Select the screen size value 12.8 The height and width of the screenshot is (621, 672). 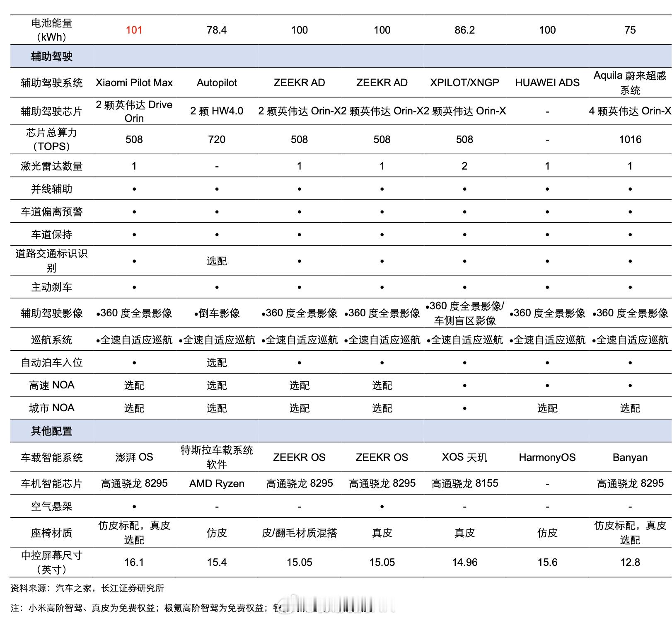pyautogui.click(x=630, y=563)
